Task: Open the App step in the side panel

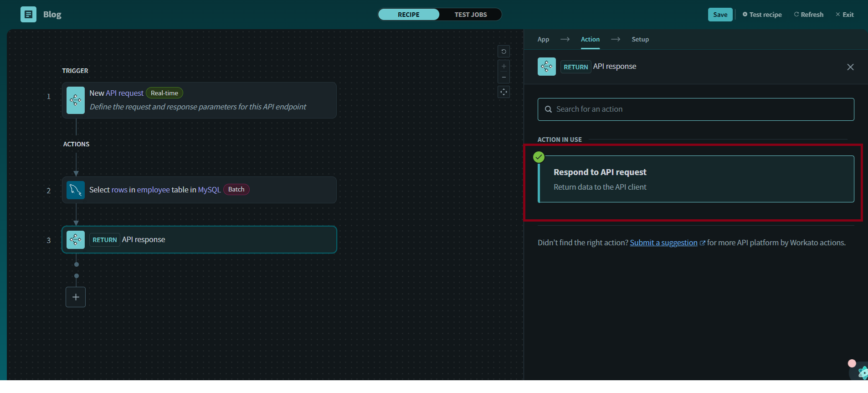Action: [x=543, y=39]
